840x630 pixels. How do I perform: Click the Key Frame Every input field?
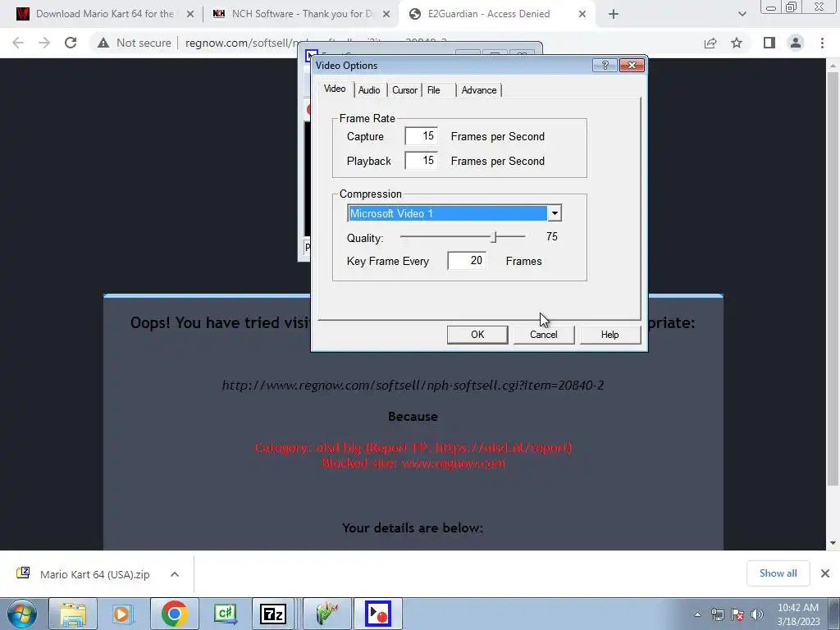pyautogui.click(x=467, y=261)
